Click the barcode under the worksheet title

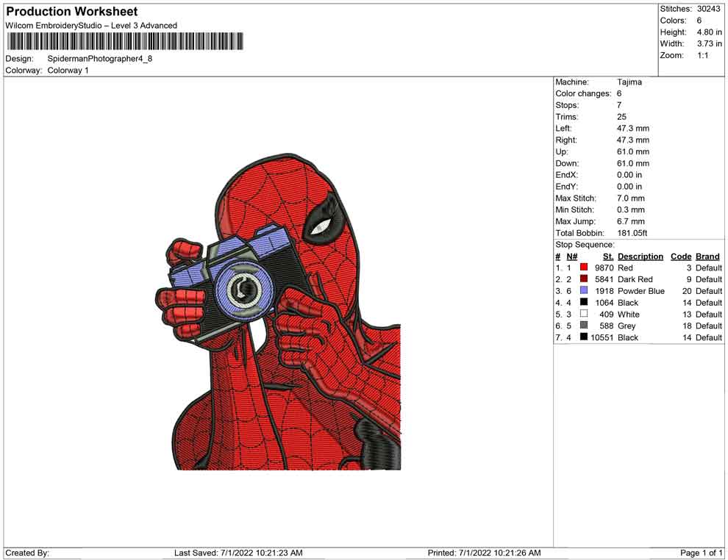(x=124, y=41)
